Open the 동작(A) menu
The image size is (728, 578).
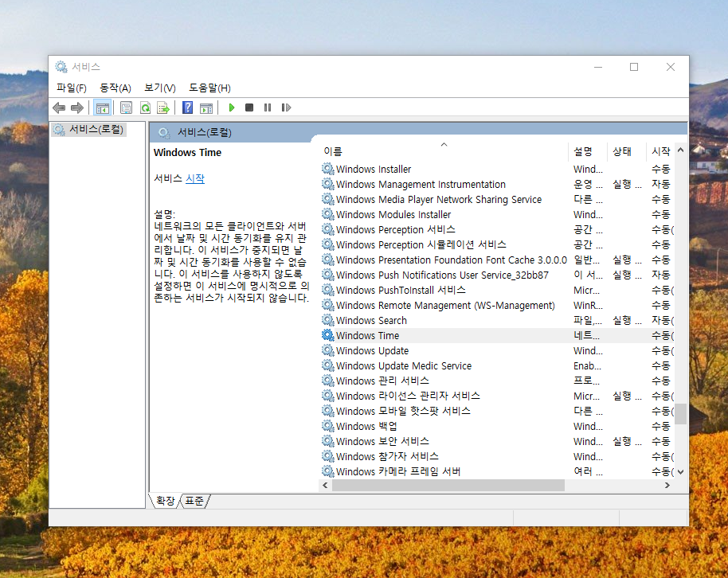(115, 88)
